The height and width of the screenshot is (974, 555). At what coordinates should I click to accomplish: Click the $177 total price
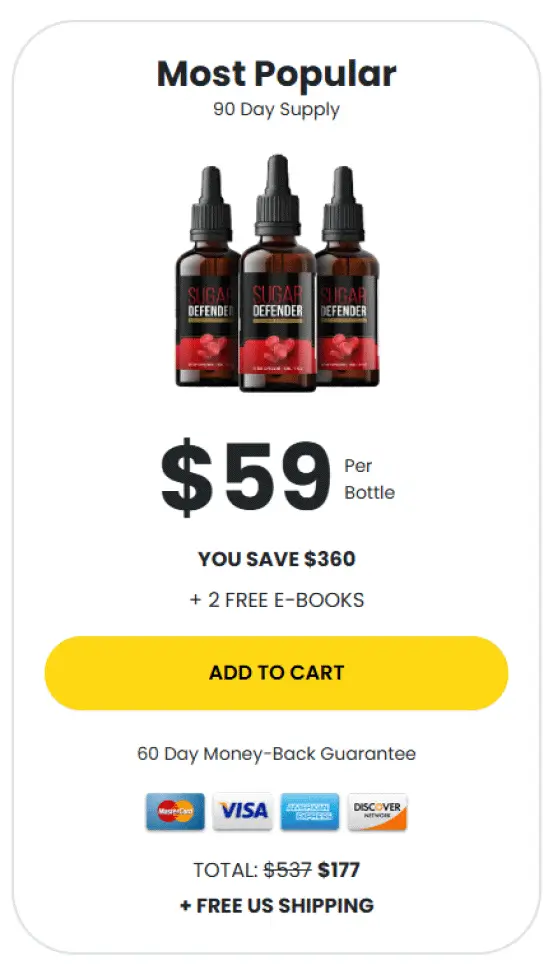pyautogui.click(x=339, y=870)
